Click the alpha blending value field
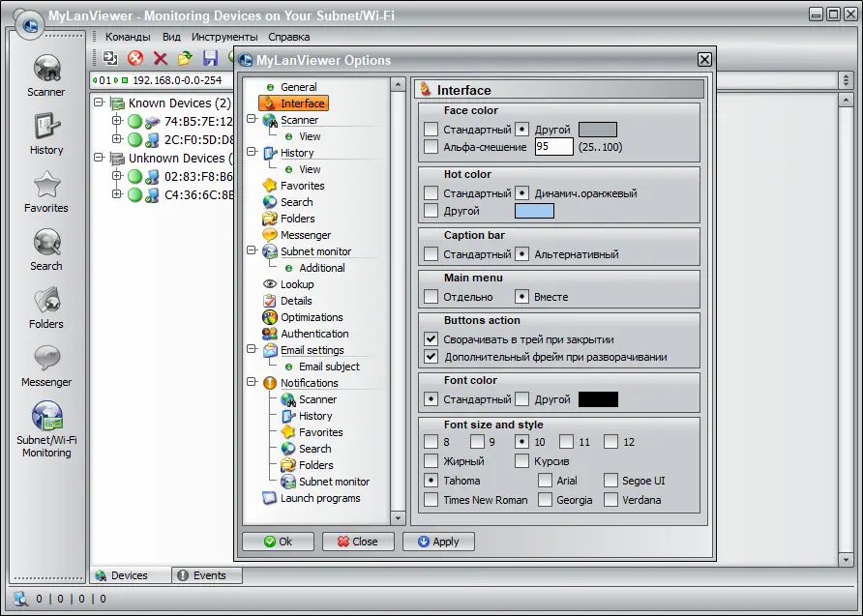Viewport: 863px width, 616px height. click(x=554, y=147)
